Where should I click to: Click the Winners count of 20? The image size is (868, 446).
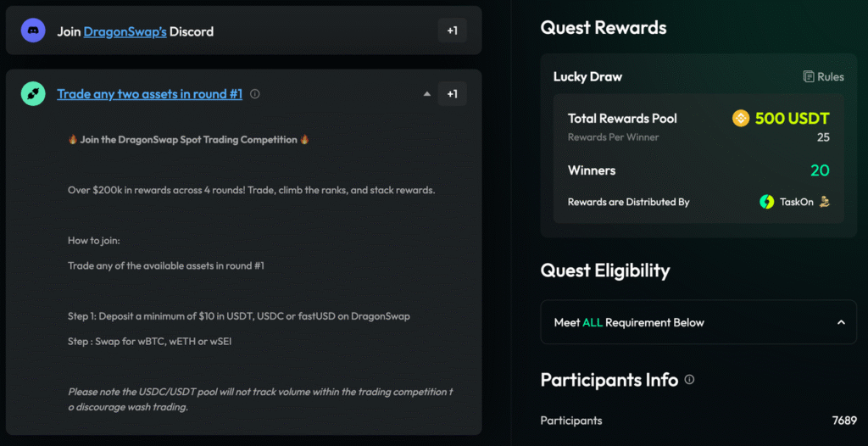pos(820,170)
